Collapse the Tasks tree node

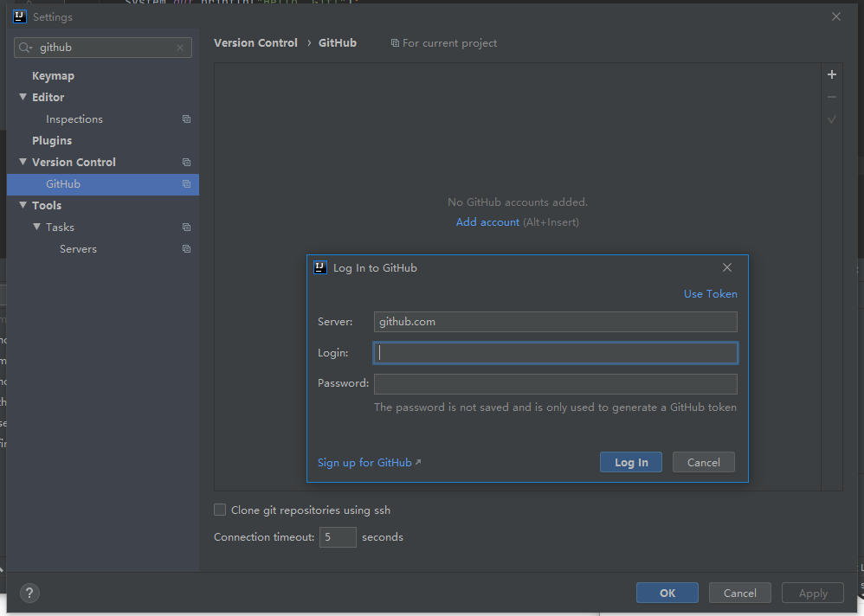click(x=37, y=227)
